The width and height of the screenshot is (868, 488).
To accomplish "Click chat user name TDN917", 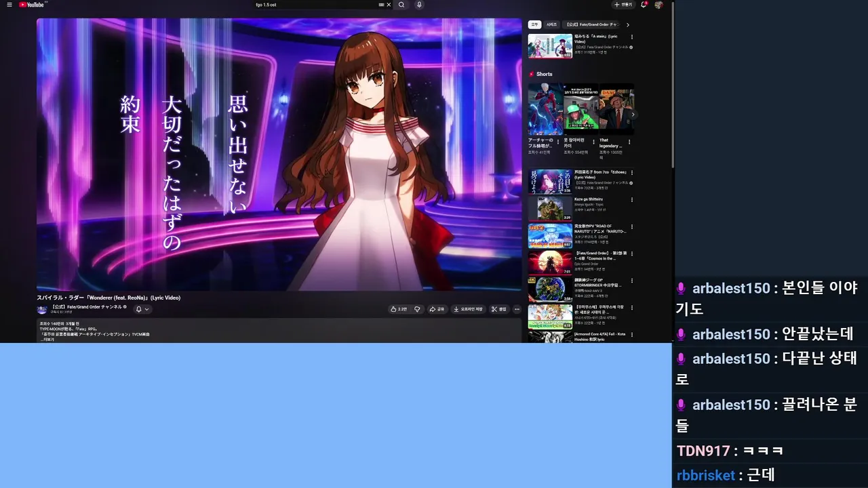I will point(703,451).
